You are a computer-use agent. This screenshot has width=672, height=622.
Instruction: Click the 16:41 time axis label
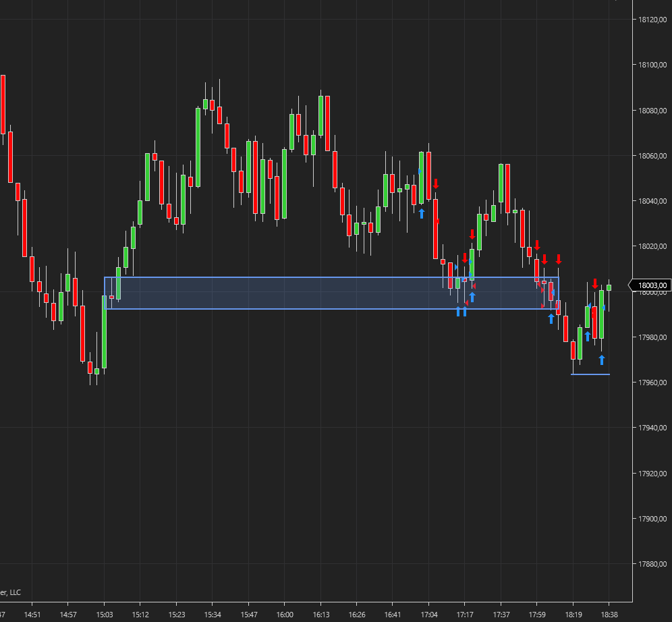coord(393,615)
